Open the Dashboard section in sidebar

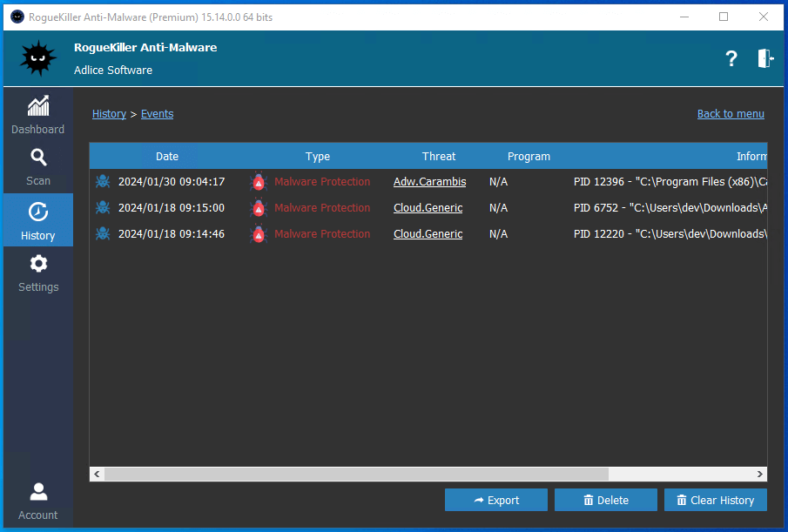pos(37,116)
